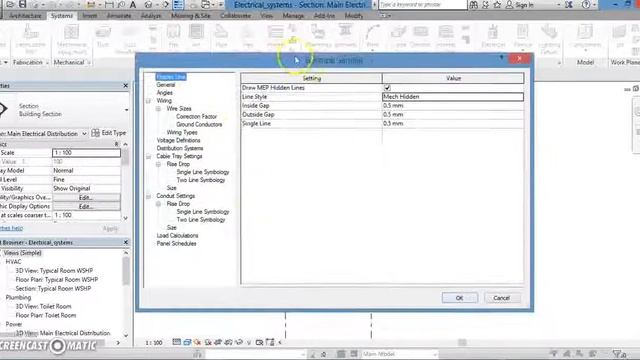
Task: Click the dialog help question mark button
Action: [501, 58]
